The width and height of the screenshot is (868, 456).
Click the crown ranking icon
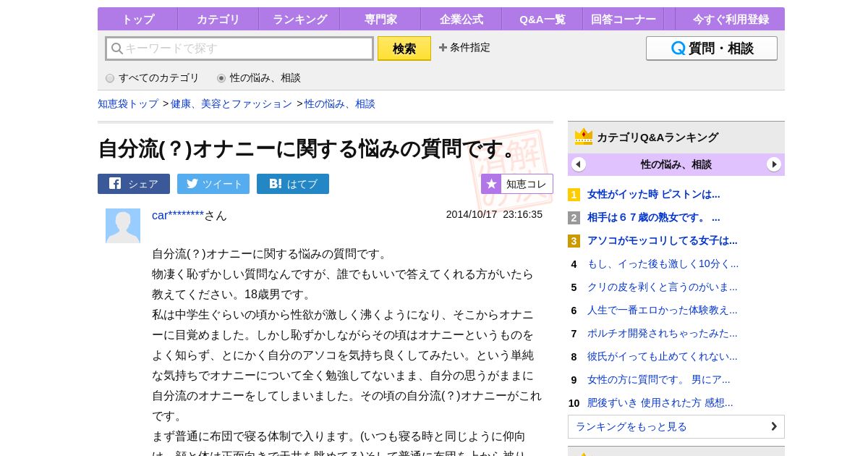point(584,137)
